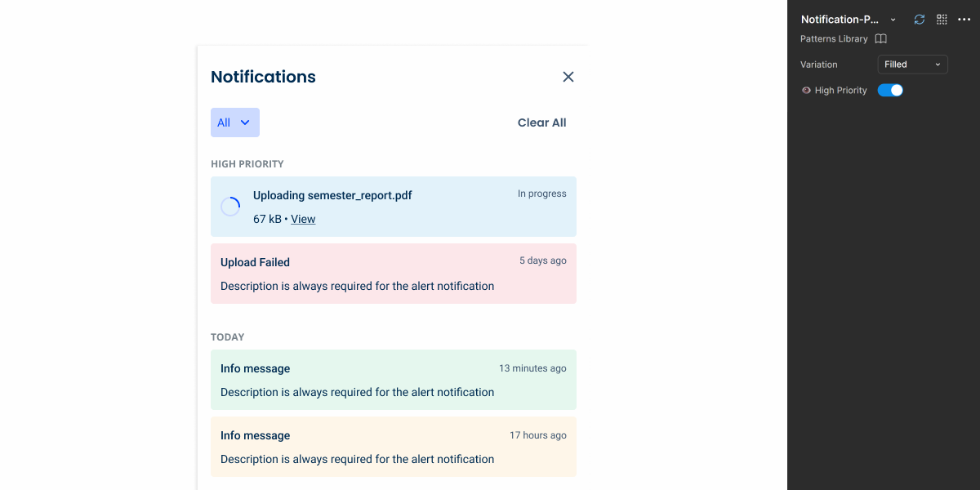Open the Variation dropdown set to Filled
The width and height of the screenshot is (980, 490).
tap(912, 65)
